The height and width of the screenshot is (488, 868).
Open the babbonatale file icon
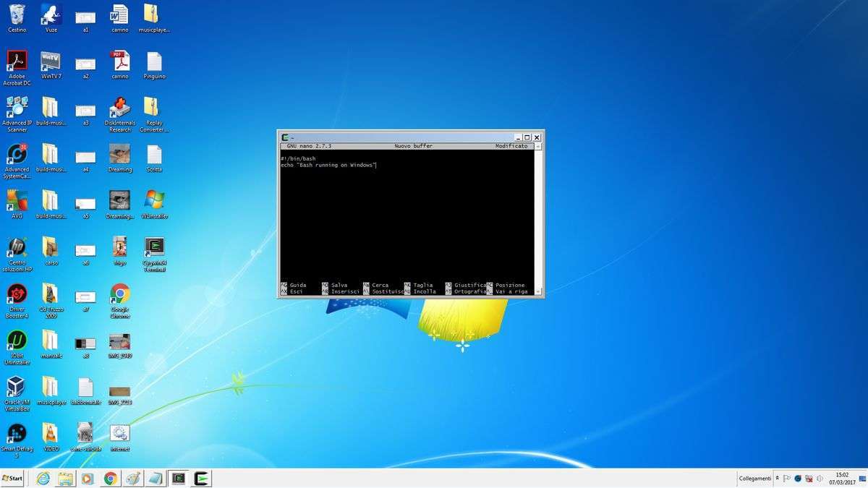point(85,391)
